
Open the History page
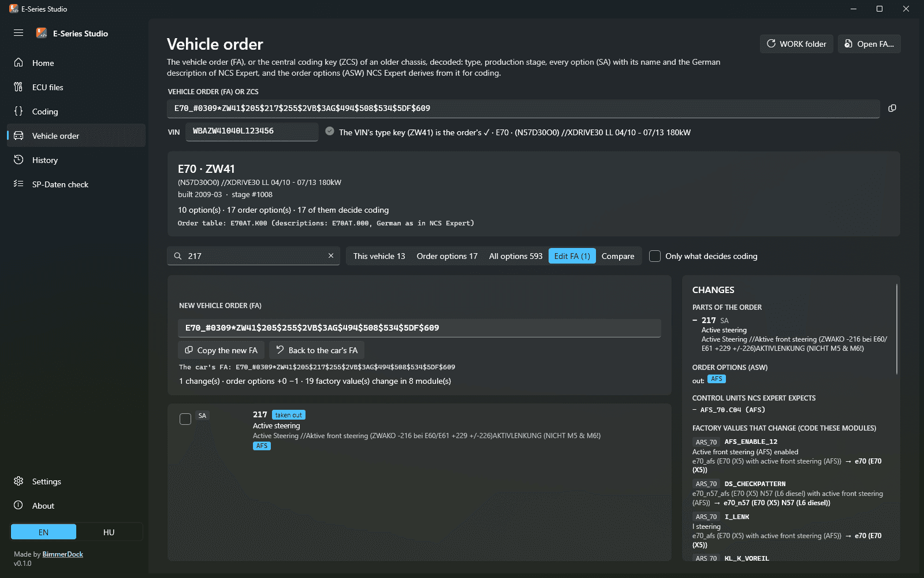point(76,160)
